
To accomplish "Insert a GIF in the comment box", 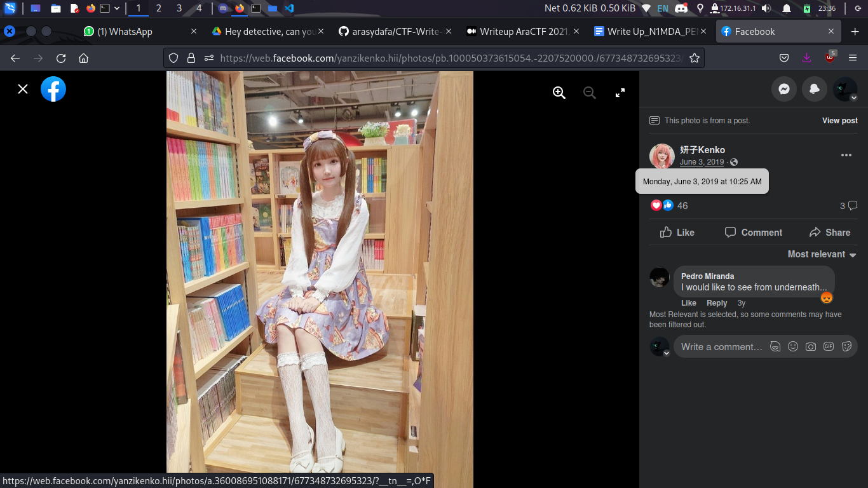I will coord(829,346).
